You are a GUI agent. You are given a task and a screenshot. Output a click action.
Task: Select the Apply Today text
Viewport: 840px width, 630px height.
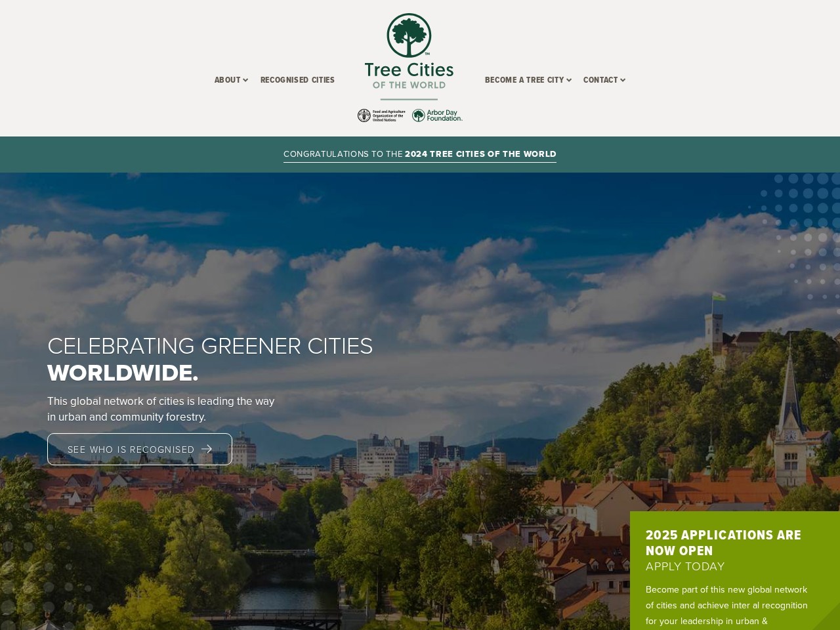pyautogui.click(x=685, y=566)
